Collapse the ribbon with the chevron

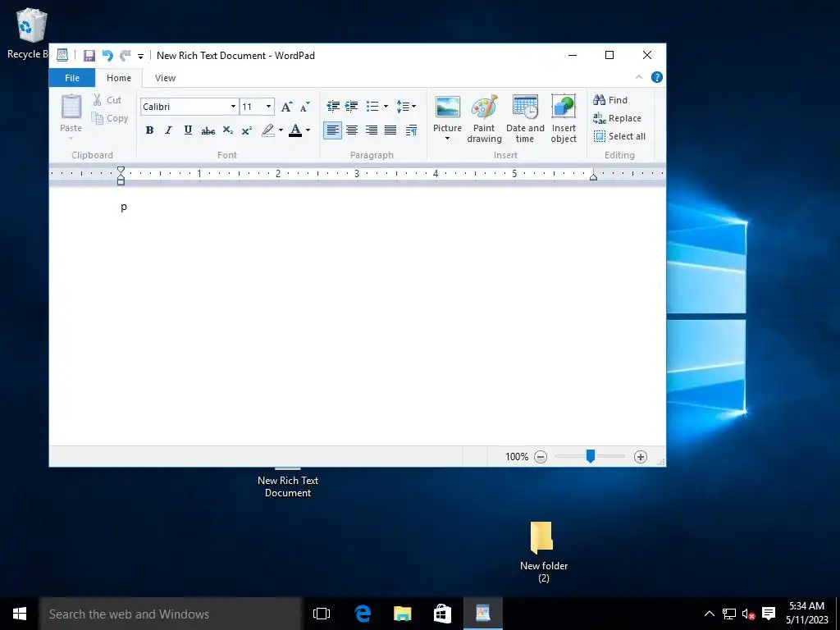click(x=638, y=78)
